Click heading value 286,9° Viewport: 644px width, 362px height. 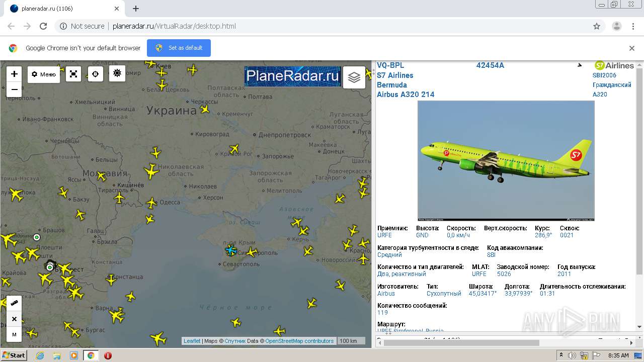(x=543, y=235)
